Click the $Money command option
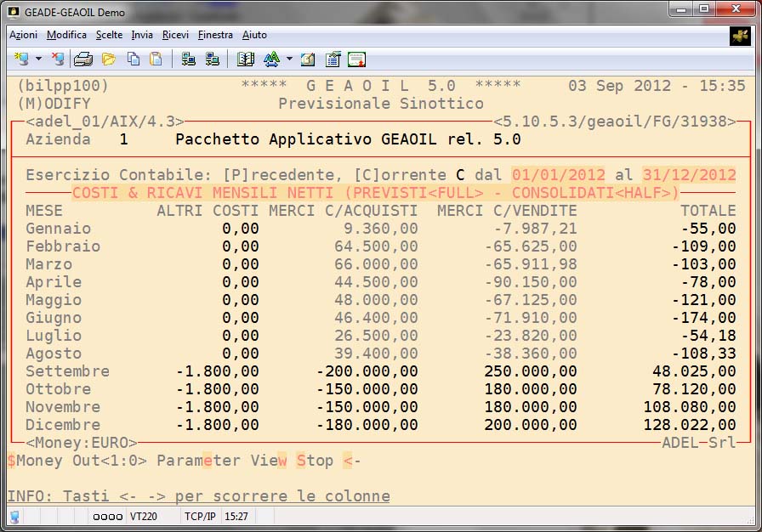Image resolution: width=762 pixels, height=532 pixels. pos(34,461)
